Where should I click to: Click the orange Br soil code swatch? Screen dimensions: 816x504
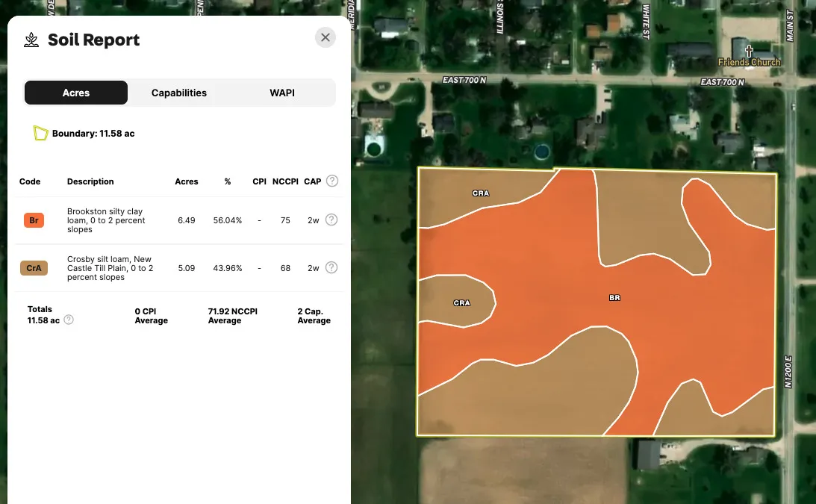coord(34,220)
